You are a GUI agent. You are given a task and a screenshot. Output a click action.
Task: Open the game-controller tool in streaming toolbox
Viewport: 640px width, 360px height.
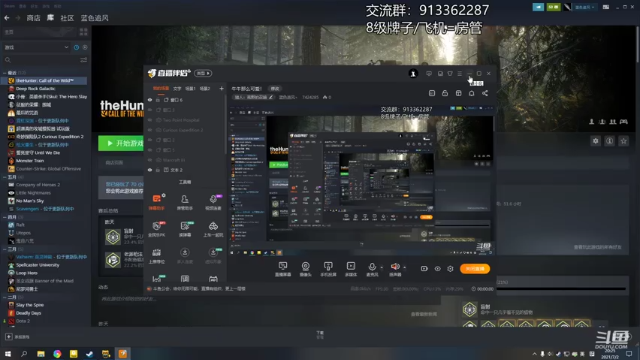(x=213, y=279)
